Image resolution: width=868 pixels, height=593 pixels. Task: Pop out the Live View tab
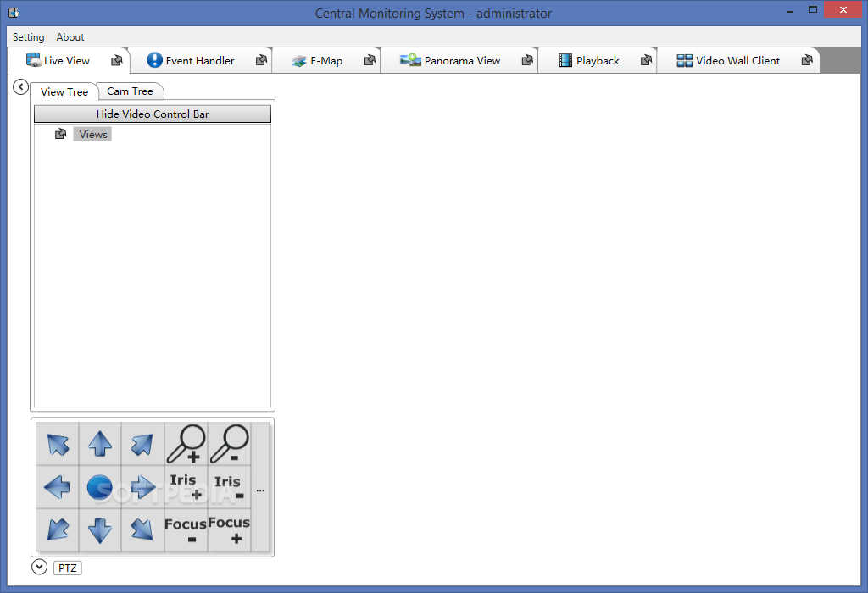pos(116,60)
